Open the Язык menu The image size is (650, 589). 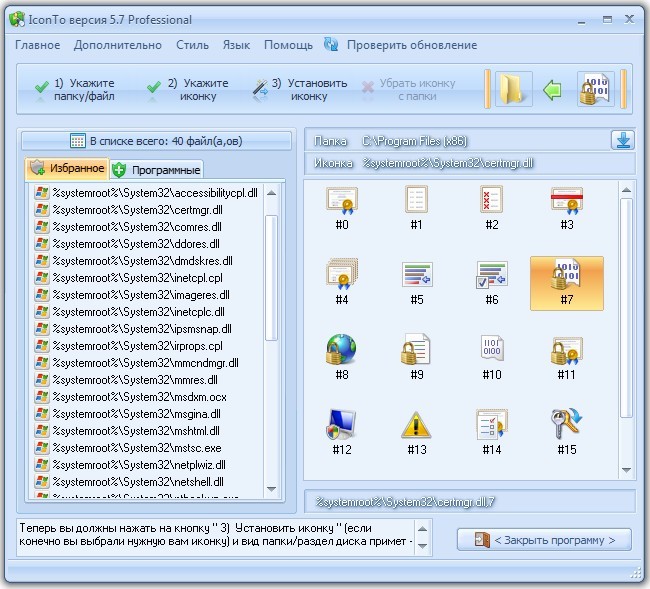click(236, 45)
